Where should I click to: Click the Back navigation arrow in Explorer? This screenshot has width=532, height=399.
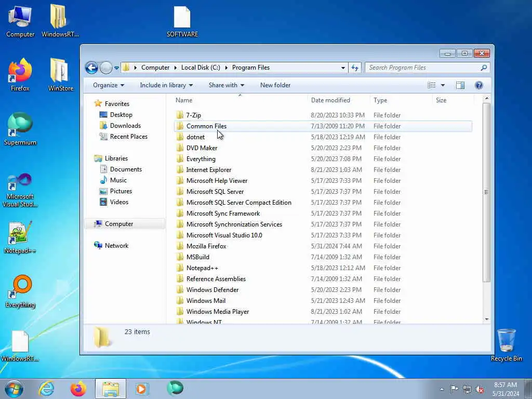pos(91,68)
